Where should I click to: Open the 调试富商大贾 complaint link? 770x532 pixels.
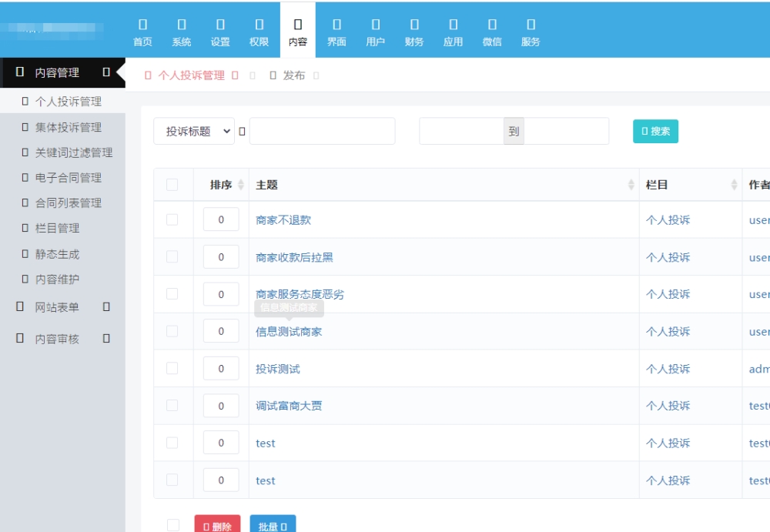click(289, 406)
